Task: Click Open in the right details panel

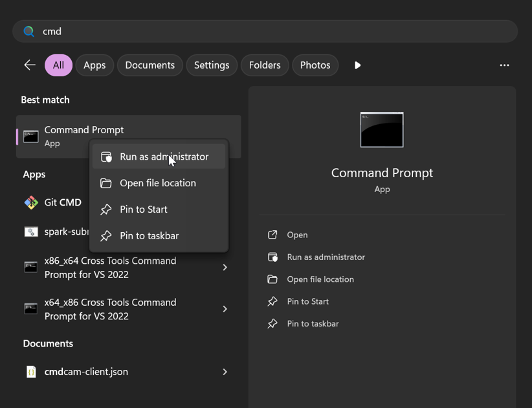Action: click(297, 235)
